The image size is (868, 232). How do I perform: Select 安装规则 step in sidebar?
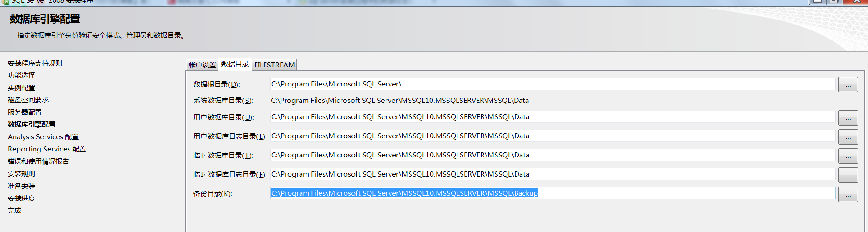click(x=21, y=174)
